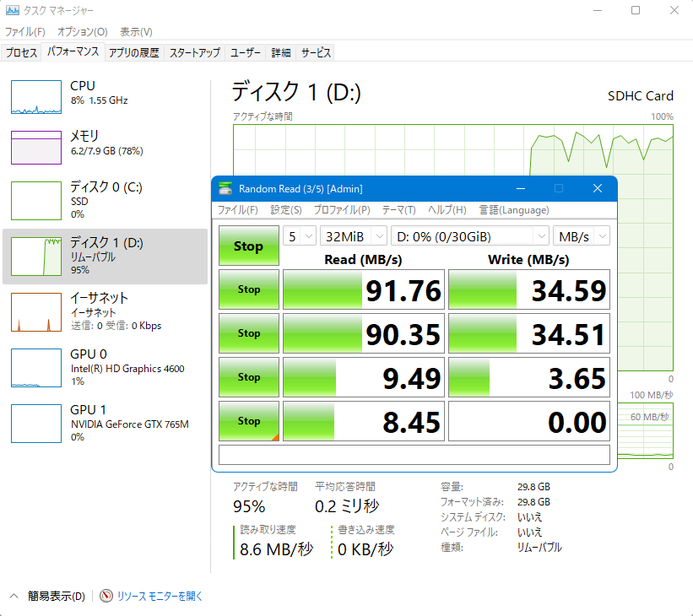Click the 0.2 ミリ秒 response time value
This screenshot has height=616, width=693.
pyautogui.click(x=347, y=506)
